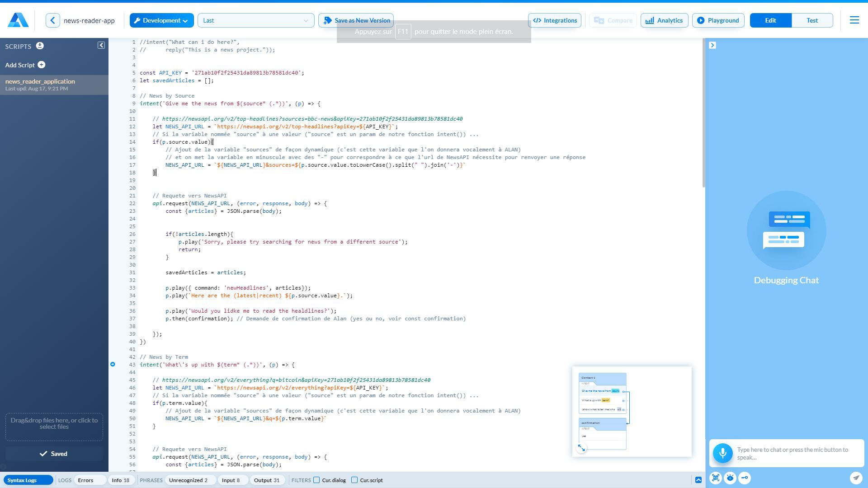Toggle the Cur.script checkbox filter
The image size is (868, 488).
tap(356, 480)
